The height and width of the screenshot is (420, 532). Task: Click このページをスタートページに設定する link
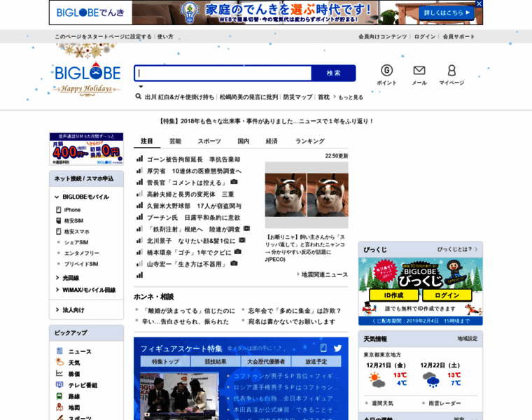click(103, 36)
